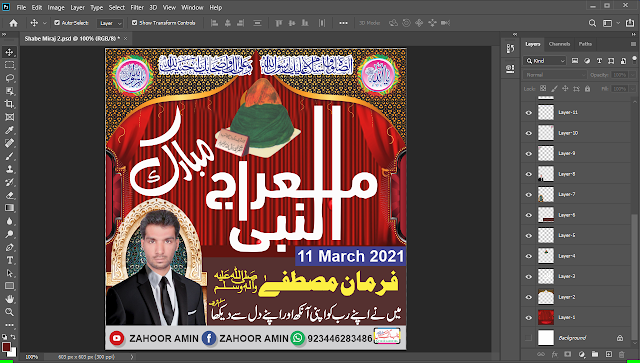Select the Rectangle shape tool

[9, 286]
